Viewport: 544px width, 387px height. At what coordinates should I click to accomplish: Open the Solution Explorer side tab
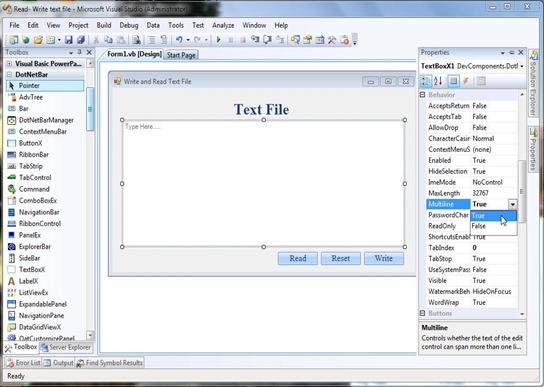pyautogui.click(x=534, y=83)
